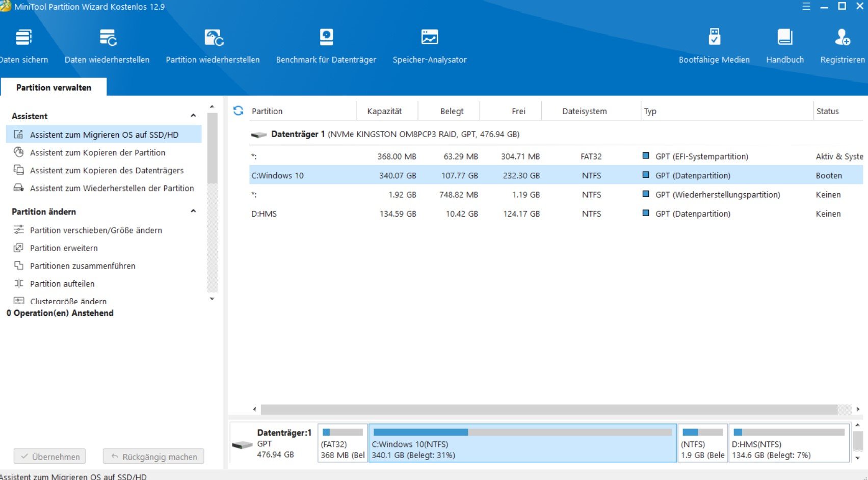The image size is (868, 480).
Task: Open Assistent zum Migrieren OS auf SSD/HD
Action: 104,135
